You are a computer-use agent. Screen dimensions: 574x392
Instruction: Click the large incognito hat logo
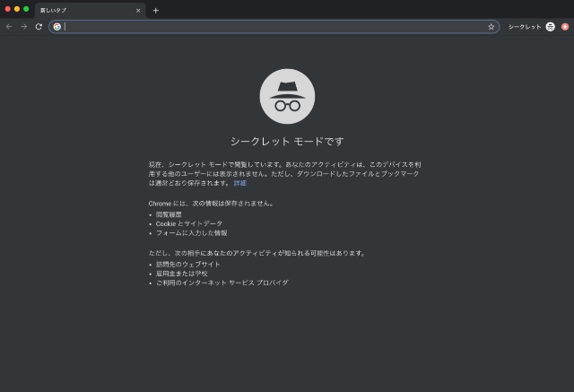coord(287,96)
